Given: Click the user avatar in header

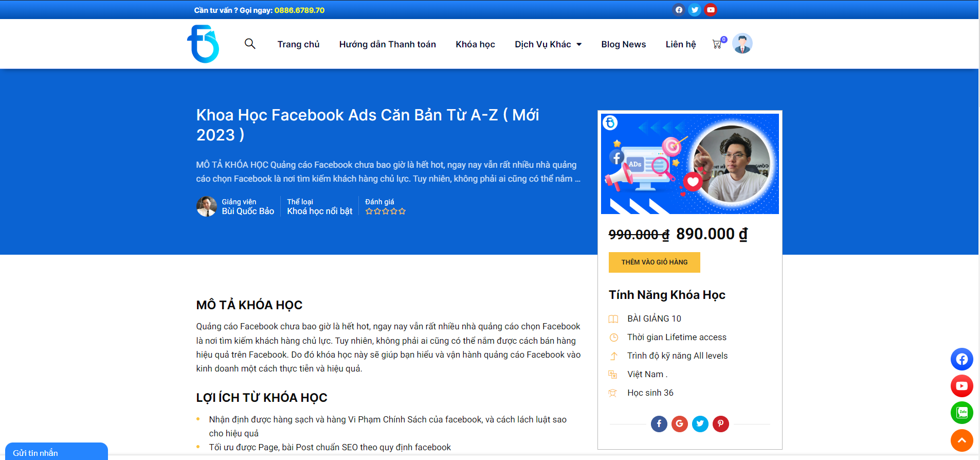Looking at the screenshot, I should (742, 44).
